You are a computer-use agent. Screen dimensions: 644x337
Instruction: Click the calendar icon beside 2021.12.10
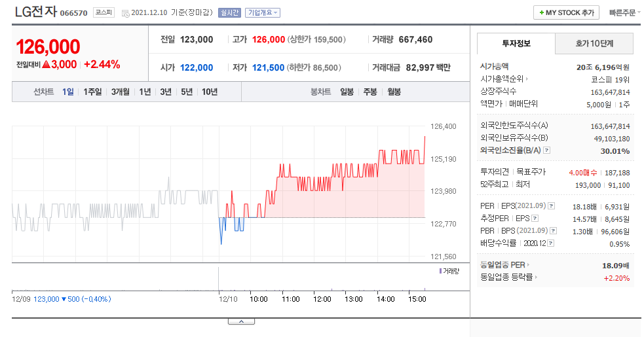coord(125,14)
